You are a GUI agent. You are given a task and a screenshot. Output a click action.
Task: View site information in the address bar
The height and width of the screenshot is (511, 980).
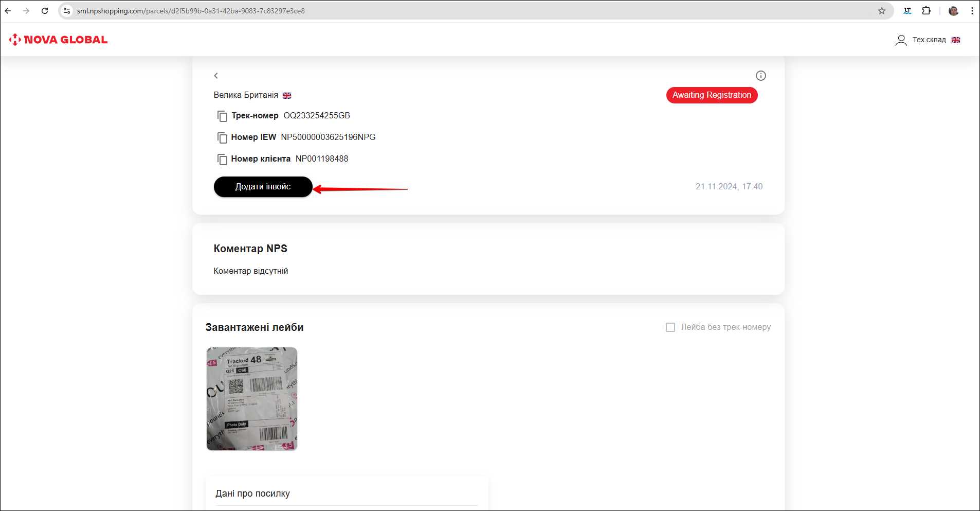click(x=67, y=11)
